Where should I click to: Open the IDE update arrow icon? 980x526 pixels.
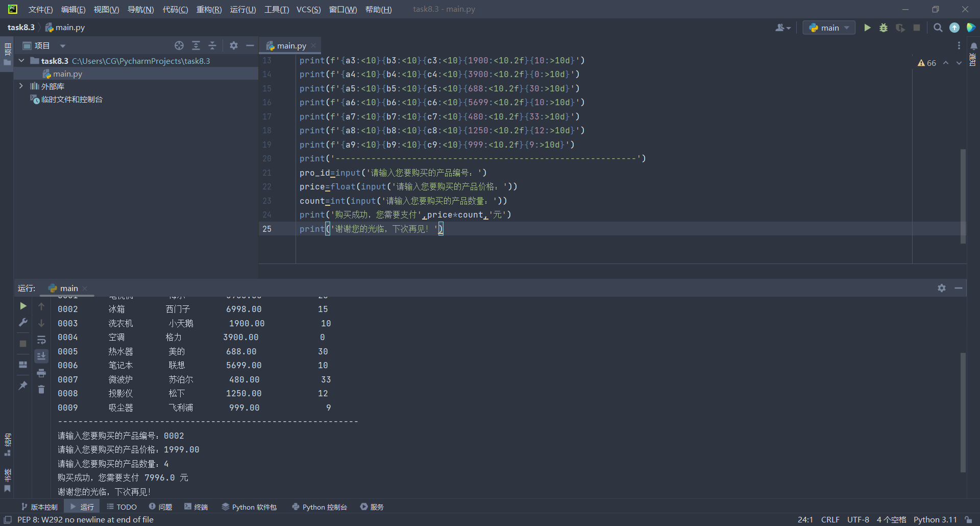[x=954, y=28]
